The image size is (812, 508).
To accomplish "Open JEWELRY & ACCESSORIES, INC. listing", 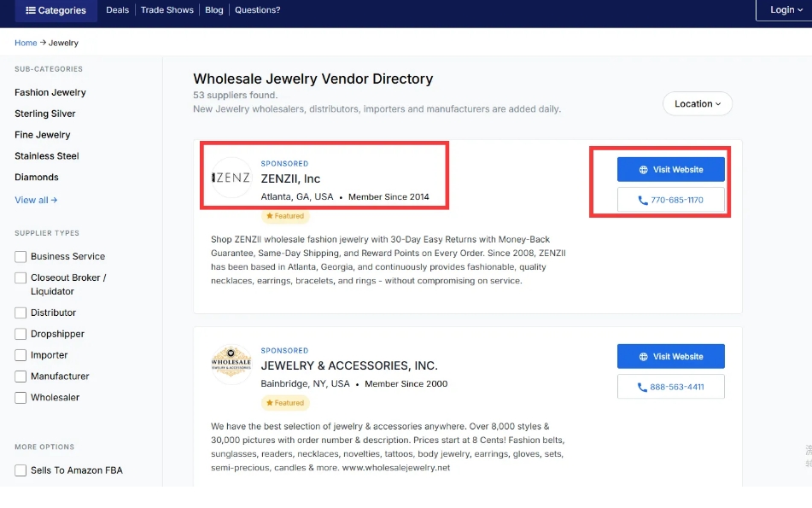I will (349, 365).
